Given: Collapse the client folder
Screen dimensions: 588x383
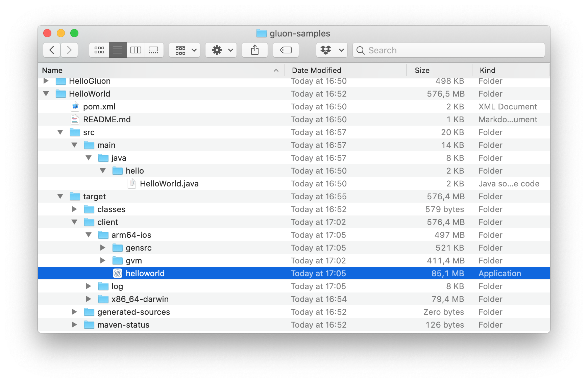Looking at the screenshot, I should 74,222.
